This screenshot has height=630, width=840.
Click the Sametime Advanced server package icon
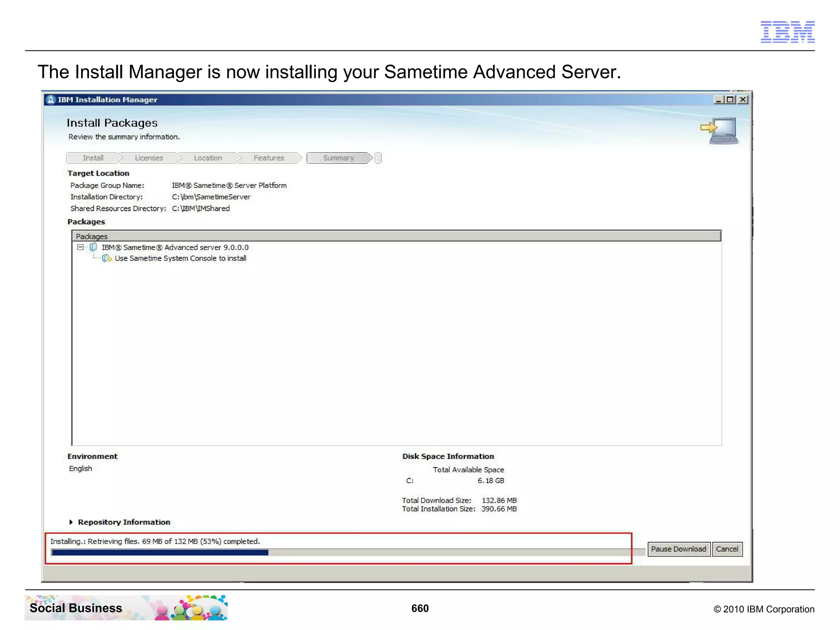[94, 247]
